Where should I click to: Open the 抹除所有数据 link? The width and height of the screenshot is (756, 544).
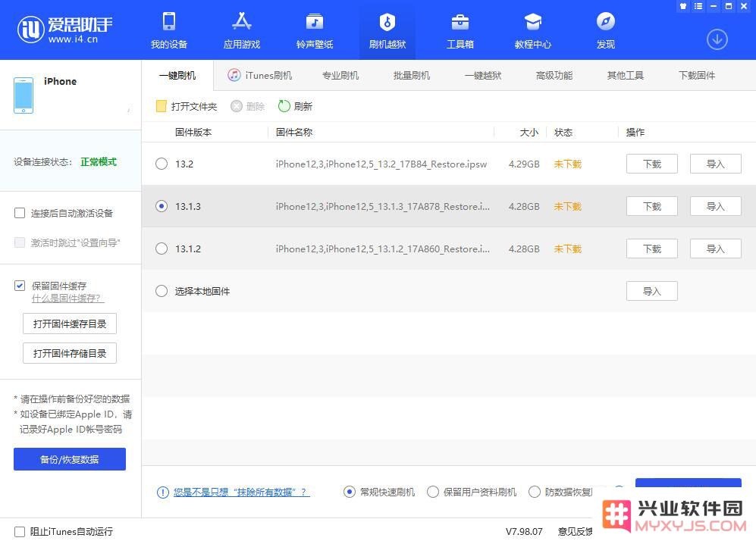[241, 492]
